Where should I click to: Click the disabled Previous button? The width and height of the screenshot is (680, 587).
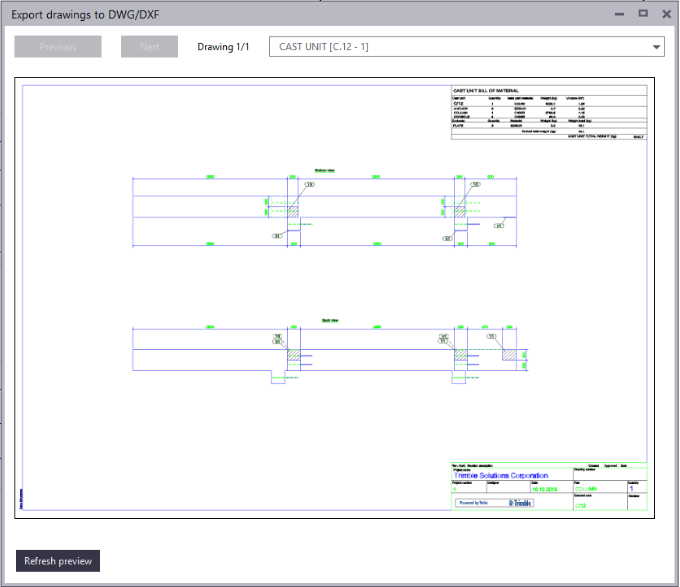[58, 46]
